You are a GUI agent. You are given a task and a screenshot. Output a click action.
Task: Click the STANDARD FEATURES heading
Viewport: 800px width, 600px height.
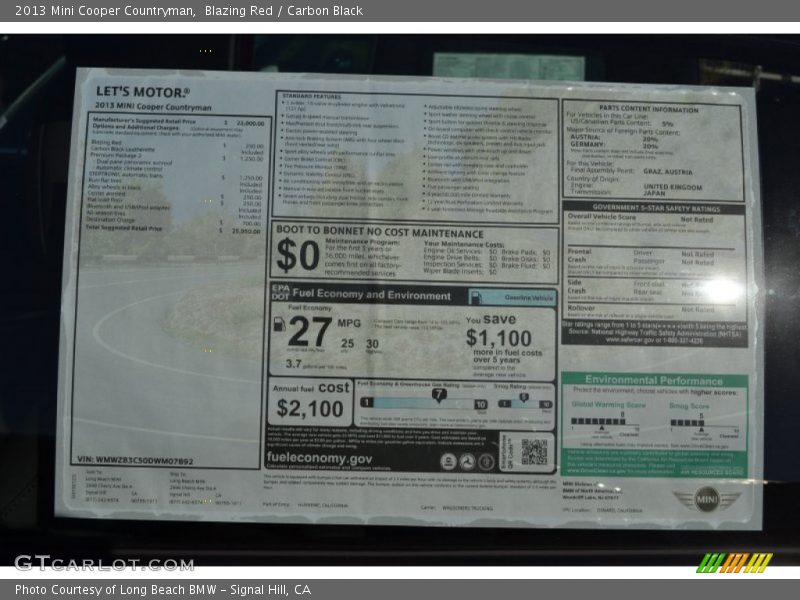click(312, 96)
